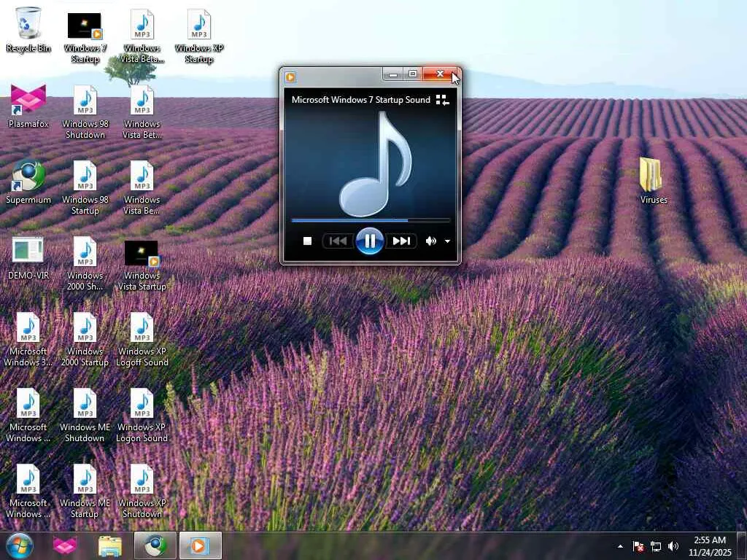Open the Start menu

pos(19,545)
